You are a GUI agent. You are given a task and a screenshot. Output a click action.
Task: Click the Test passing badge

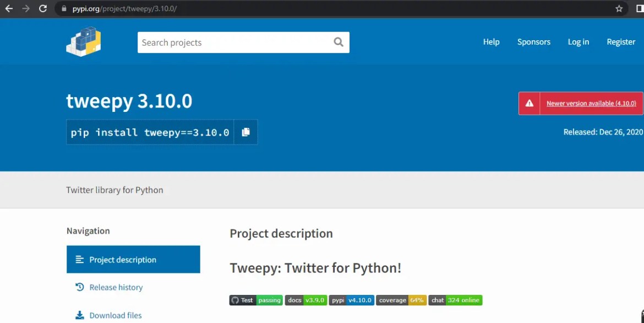[256, 300]
